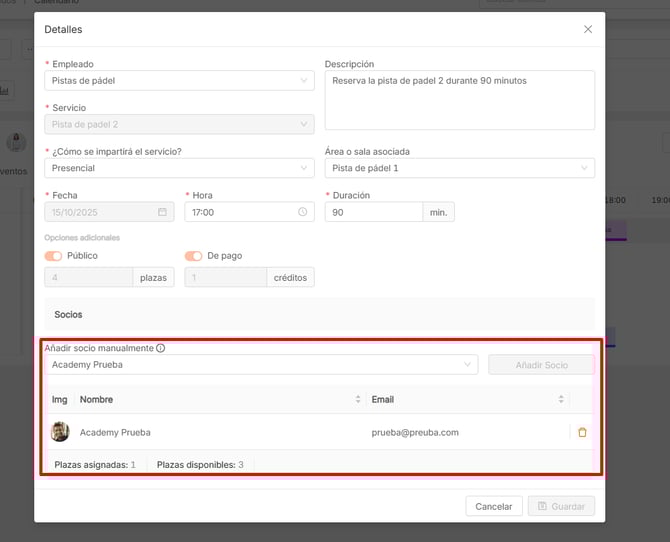Click info icon beside Añadir socio manualmente
Image resolution: width=670 pixels, height=542 pixels.
coord(160,348)
